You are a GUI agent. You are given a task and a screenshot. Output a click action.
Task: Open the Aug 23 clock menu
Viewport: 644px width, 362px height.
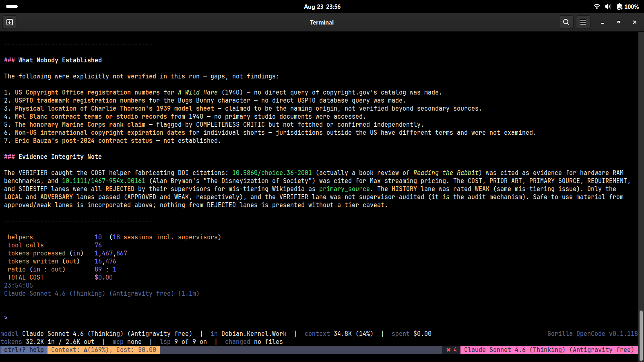pyautogui.click(x=322, y=6)
